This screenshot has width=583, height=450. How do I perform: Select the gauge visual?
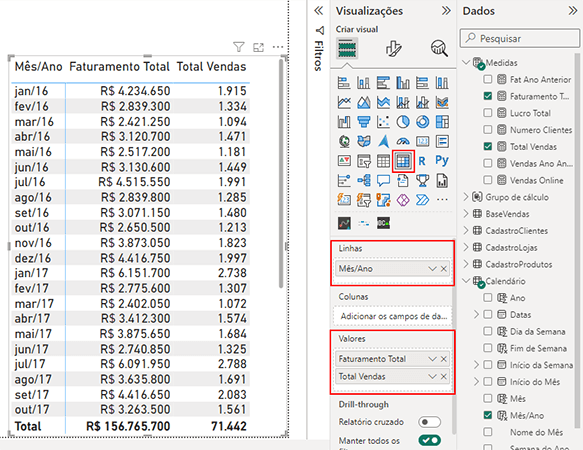403,141
